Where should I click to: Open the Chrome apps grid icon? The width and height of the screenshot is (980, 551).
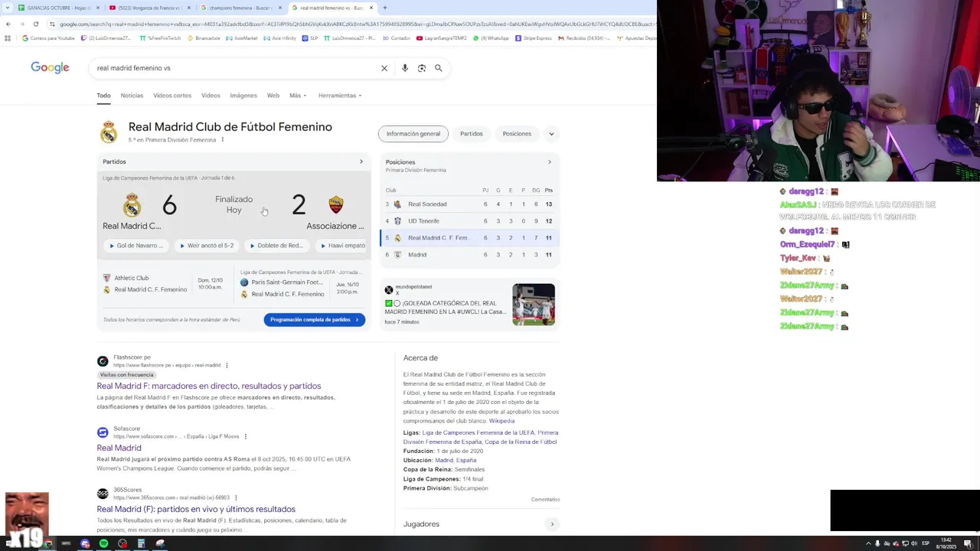9,38
